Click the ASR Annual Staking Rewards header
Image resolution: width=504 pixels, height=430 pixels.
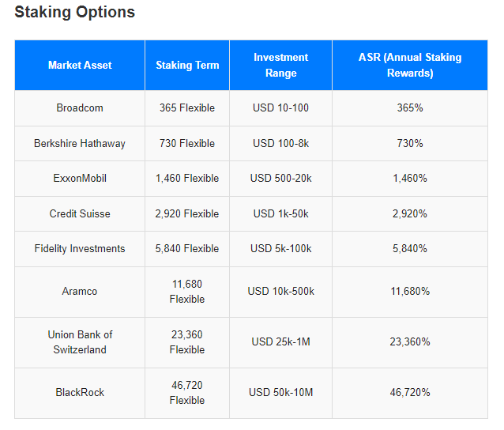[409, 65]
